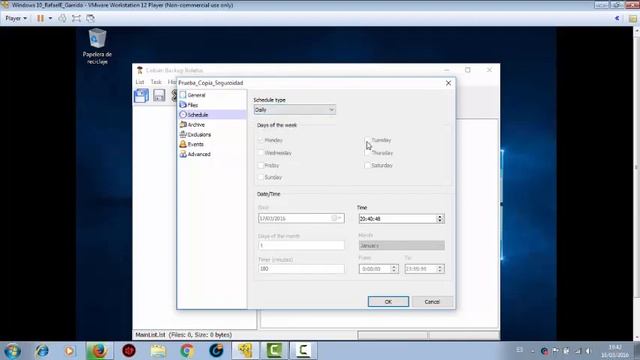Open media player from taskbar
This screenshot has height=360, width=640.
coord(69,351)
